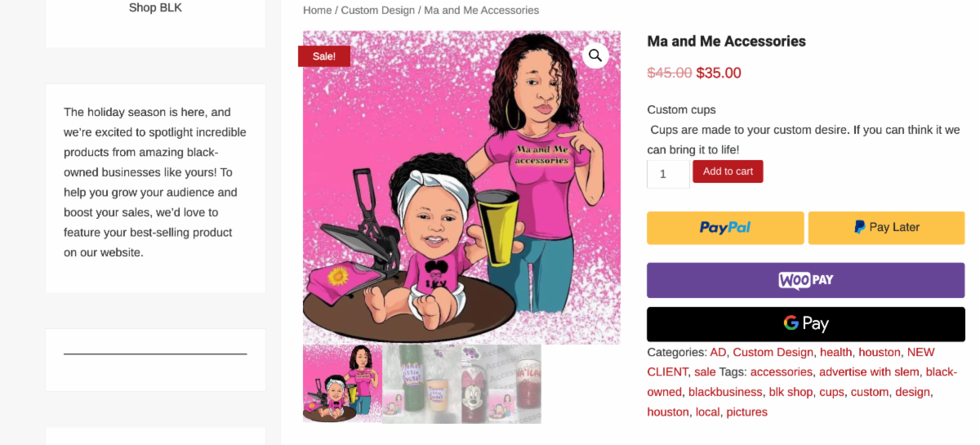
Task: Select the Minnie Mouse cup thumbnail
Action: pos(501,383)
